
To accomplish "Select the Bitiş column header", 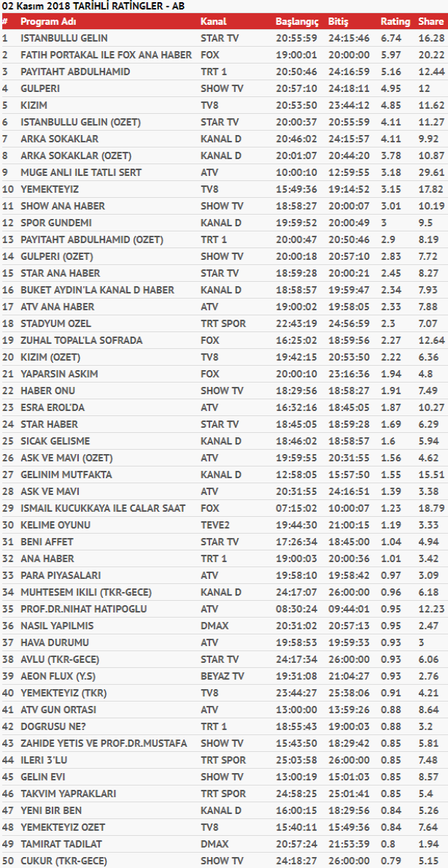I will (339, 22).
